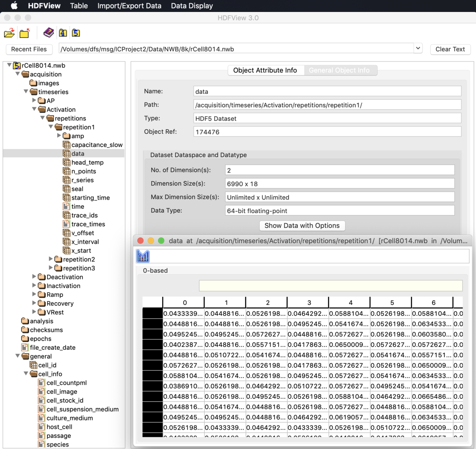Viewport: 476px width, 449px height.
Task: Open the file path dropdown arrow
Action: [418, 48]
